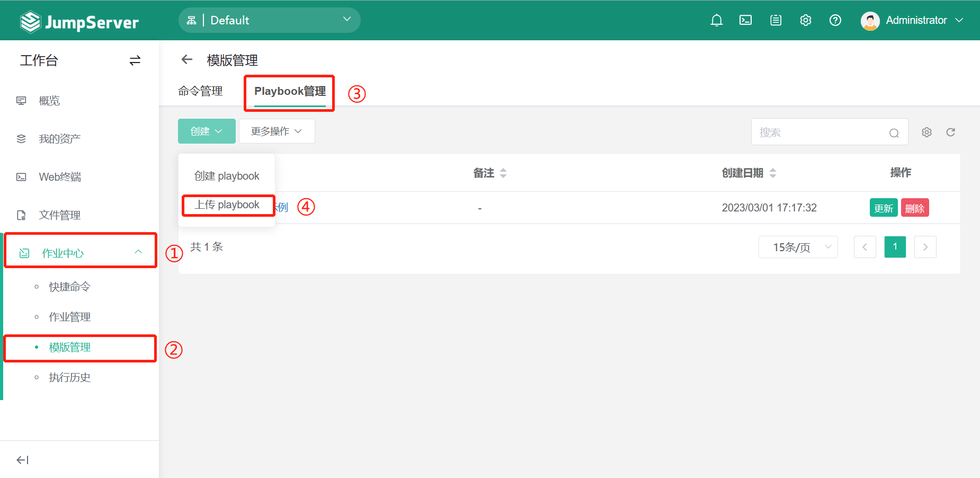Open table column settings gear icon
The image size is (980, 478).
pyautogui.click(x=926, y=132)
